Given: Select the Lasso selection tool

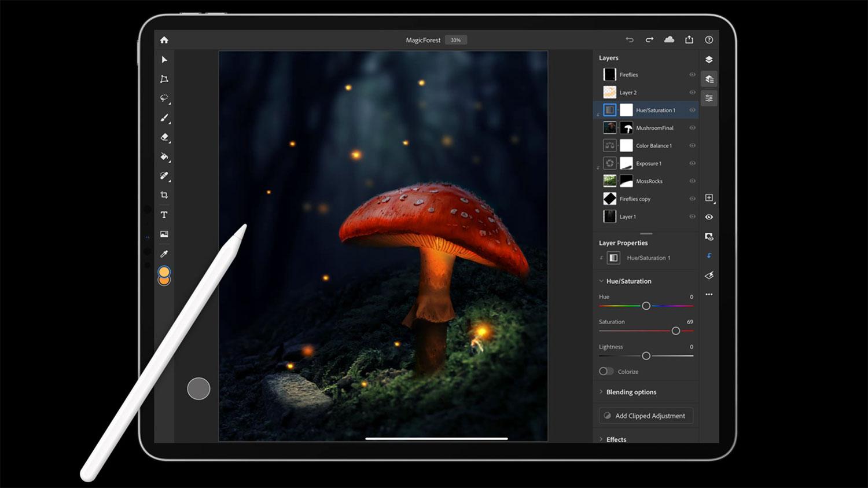Looking at the screenshot, I should (164, 98).
